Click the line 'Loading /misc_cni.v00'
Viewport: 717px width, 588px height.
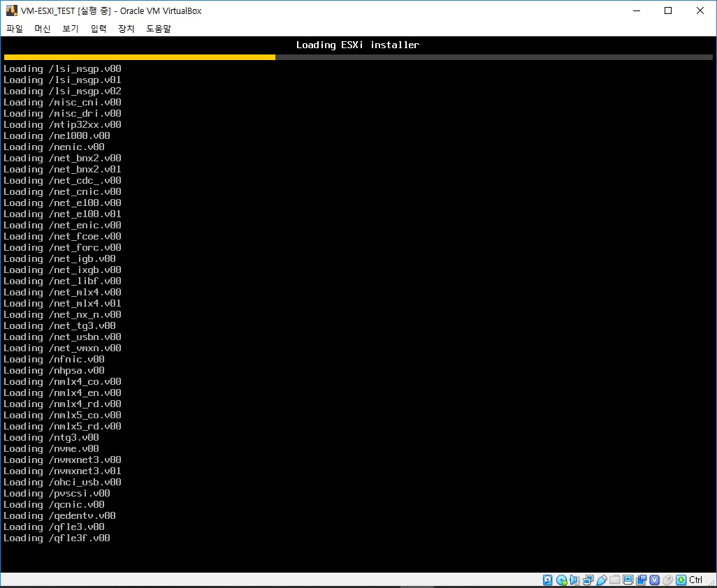pos(62,103)
